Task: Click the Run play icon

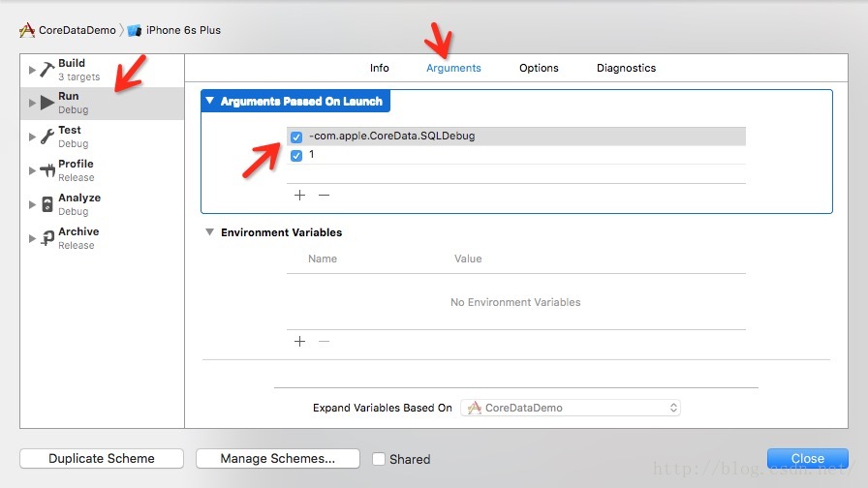Action: click(47, 103)
